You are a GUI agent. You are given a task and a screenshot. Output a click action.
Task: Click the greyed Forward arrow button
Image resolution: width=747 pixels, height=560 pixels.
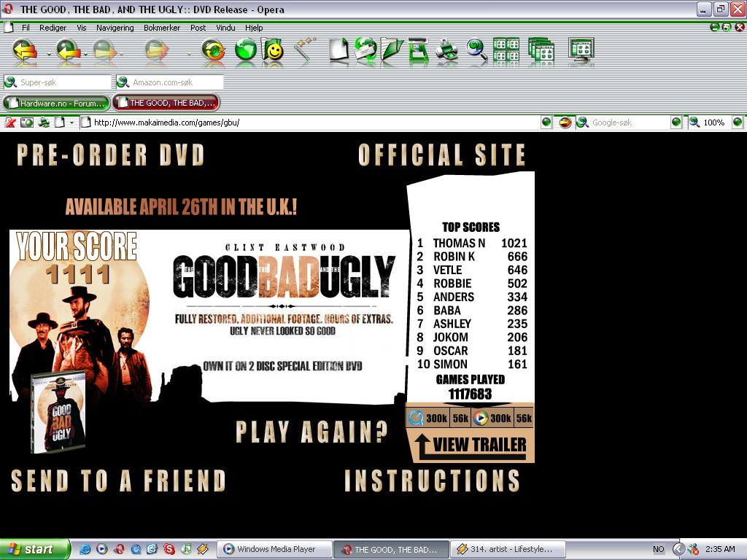pos(105,50)
